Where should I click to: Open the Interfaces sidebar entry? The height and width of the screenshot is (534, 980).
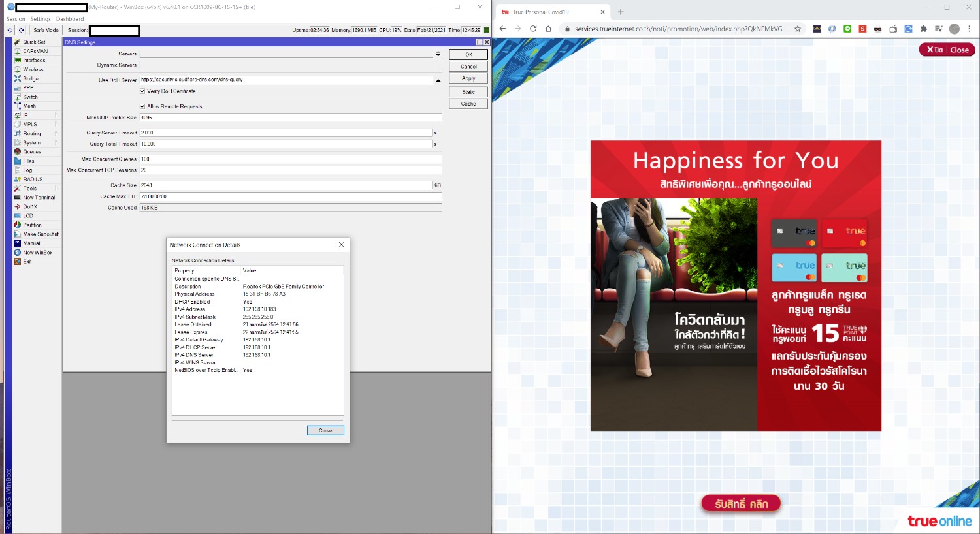pyautogui.click(x=34, y=60)
